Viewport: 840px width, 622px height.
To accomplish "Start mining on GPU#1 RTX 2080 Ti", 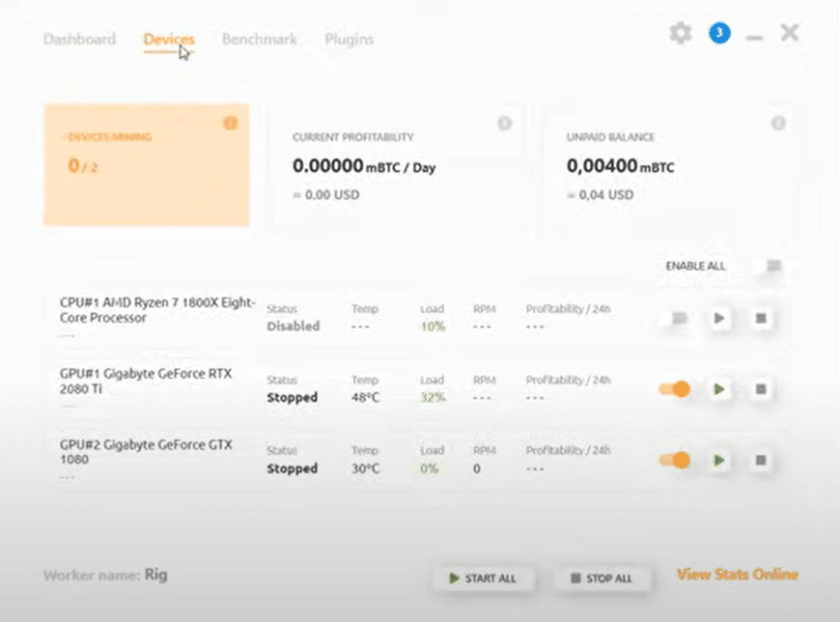I will coord(719,389).
